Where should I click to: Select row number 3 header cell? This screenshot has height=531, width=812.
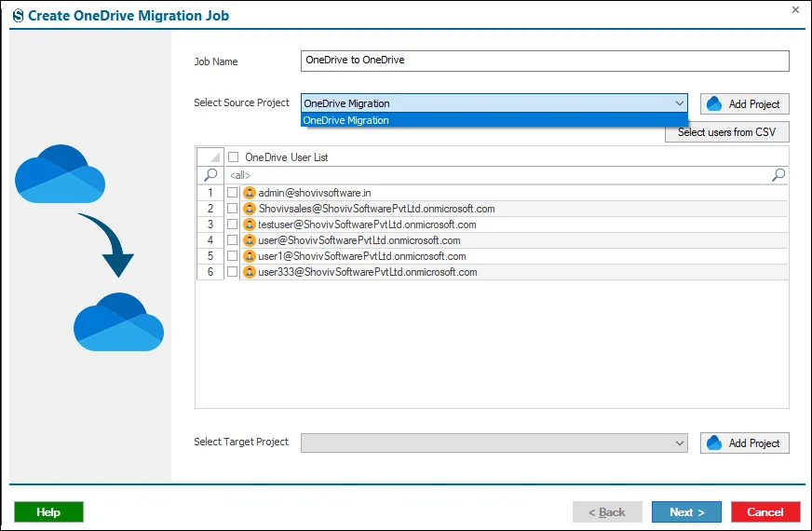click(x=210, y=225)
